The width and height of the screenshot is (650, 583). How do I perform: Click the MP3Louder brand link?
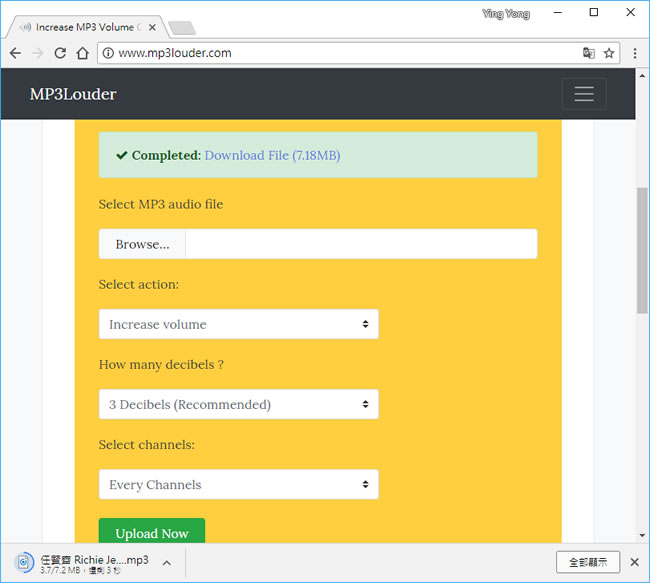click(73, 94)
